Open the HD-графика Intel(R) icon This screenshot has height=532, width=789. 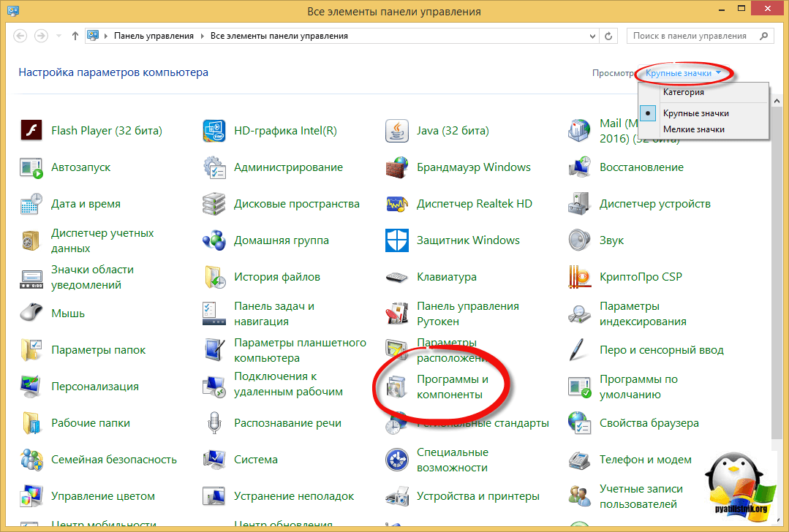pos(214,131)
